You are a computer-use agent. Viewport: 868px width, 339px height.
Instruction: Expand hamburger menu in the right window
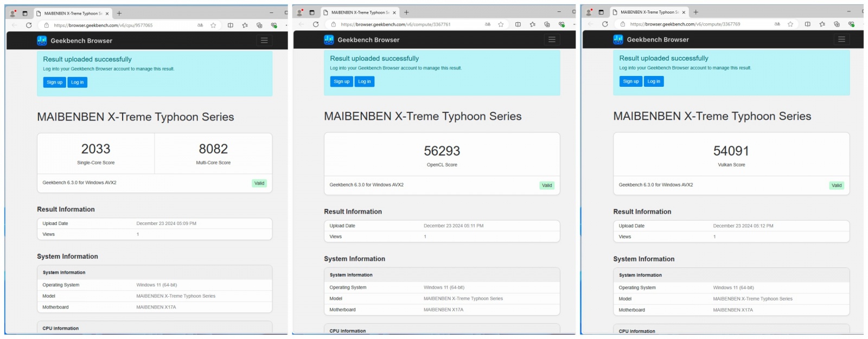[x=841, y=40]
